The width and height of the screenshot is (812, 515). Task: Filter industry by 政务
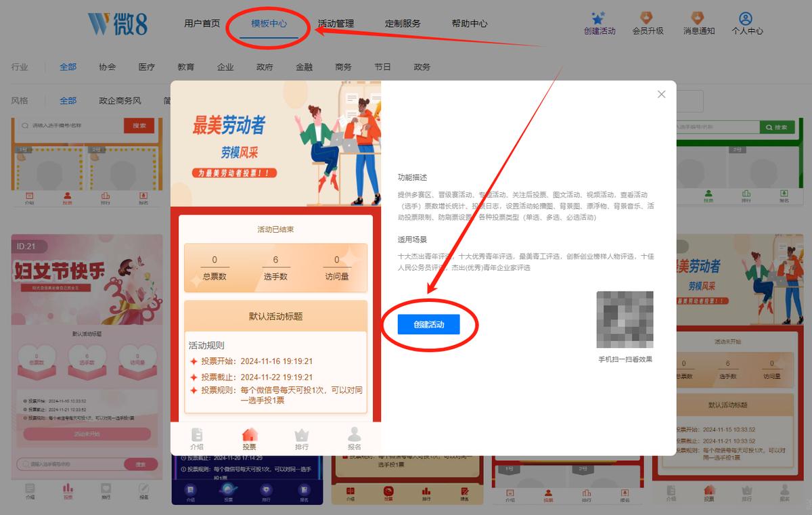[x=422, y=67]
